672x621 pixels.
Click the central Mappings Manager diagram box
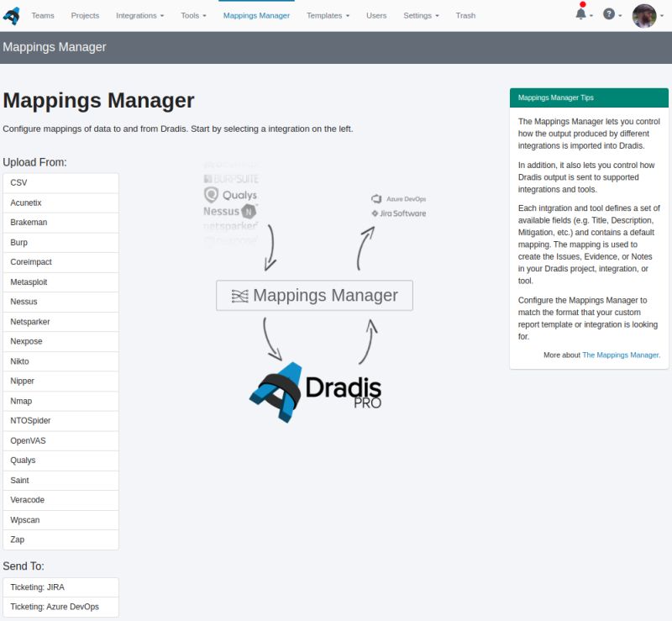(314, 295)
